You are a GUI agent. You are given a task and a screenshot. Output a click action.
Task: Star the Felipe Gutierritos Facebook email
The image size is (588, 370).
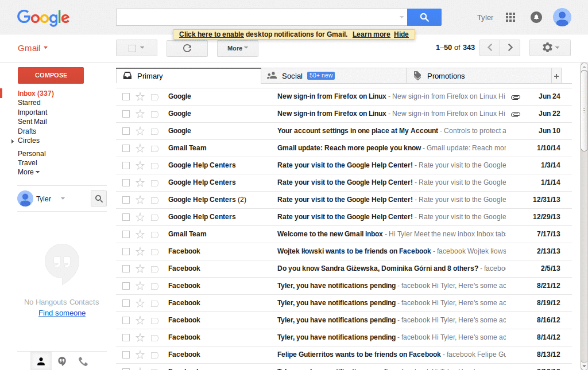click(x=140, y=355)
